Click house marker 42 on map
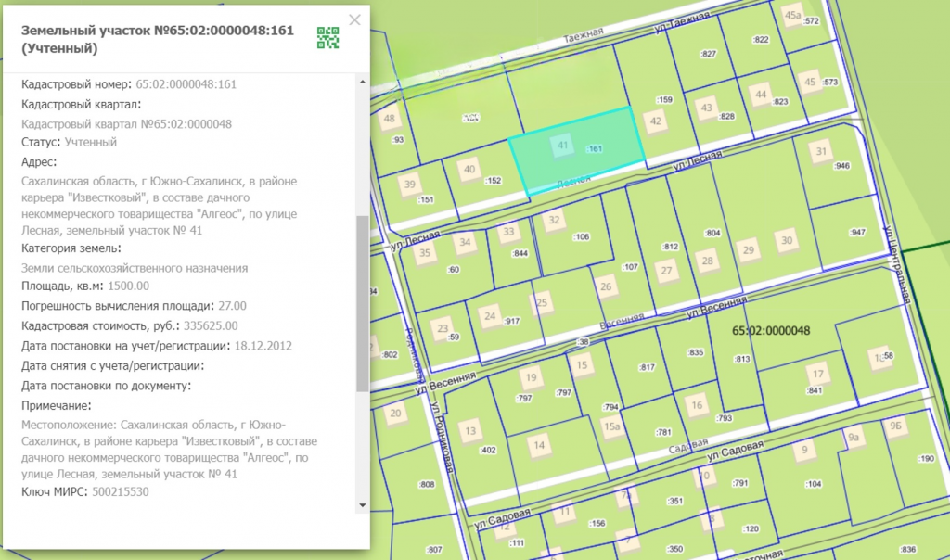The height and width of the screenshot is (560, 950). click(656, 121)
